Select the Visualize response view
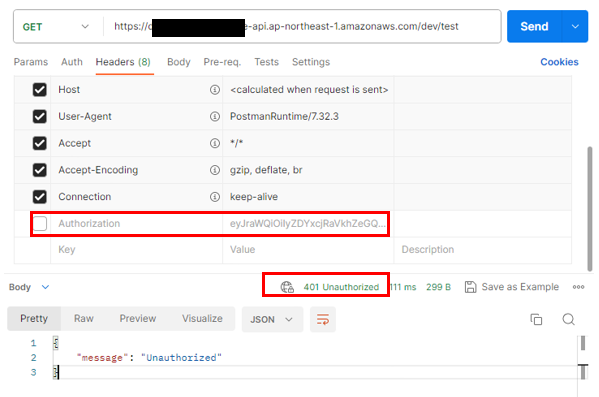 [202, 318]
